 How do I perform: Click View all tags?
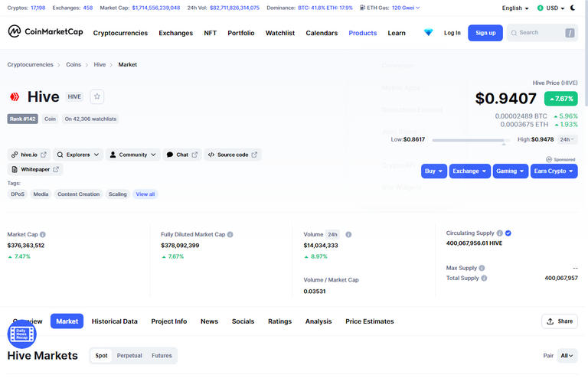coord(145,194)
